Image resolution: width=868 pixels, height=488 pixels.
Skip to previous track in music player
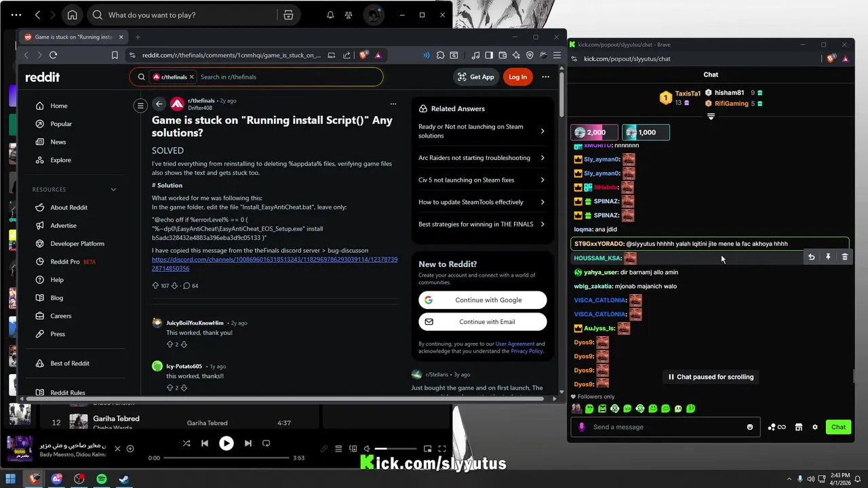point(205,443)
